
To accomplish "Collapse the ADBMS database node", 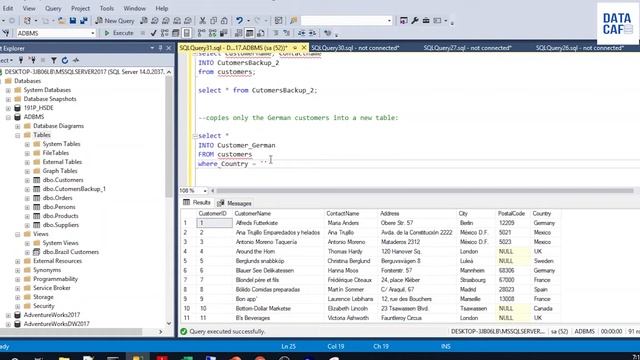I will pyautogui.click(x=8, y=117).
